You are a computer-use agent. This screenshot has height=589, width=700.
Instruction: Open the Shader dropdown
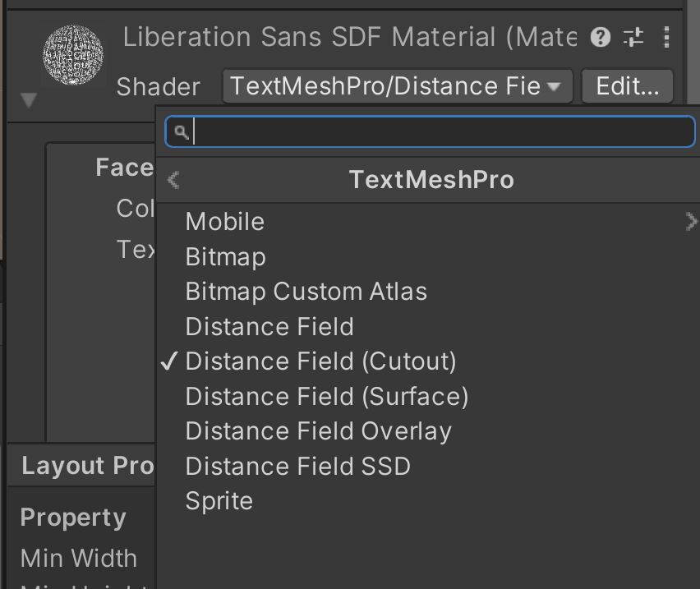point(398,85)
